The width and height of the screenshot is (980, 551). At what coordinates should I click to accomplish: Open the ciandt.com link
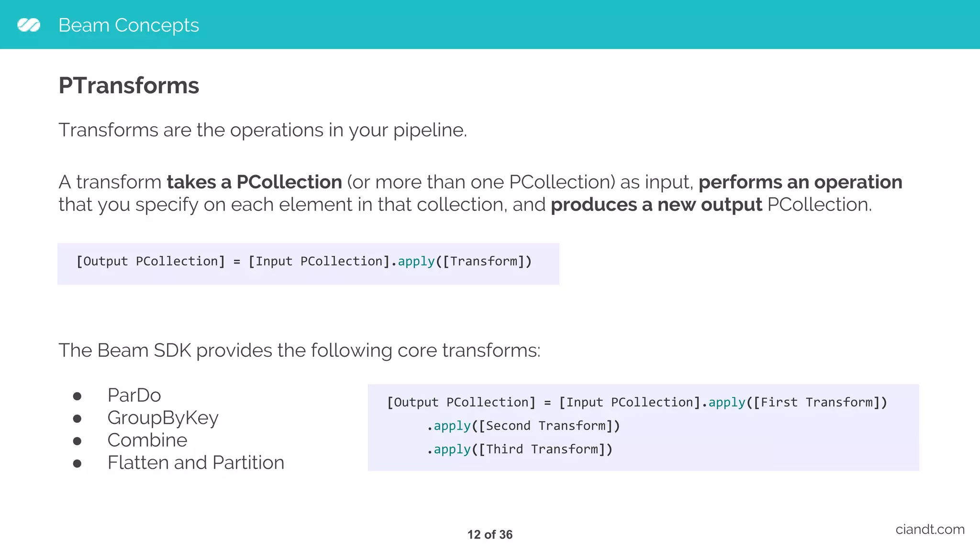click(x=930, y=529)
